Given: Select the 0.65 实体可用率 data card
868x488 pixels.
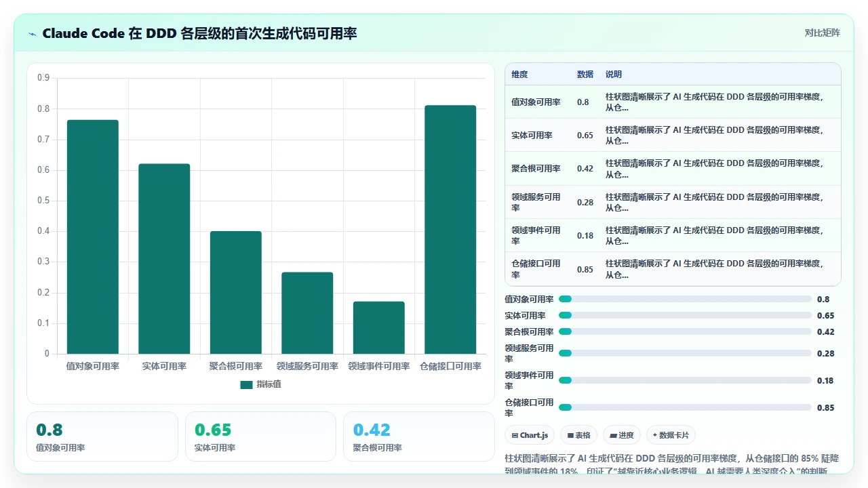Looking at the screenshot, I should 260,436.
